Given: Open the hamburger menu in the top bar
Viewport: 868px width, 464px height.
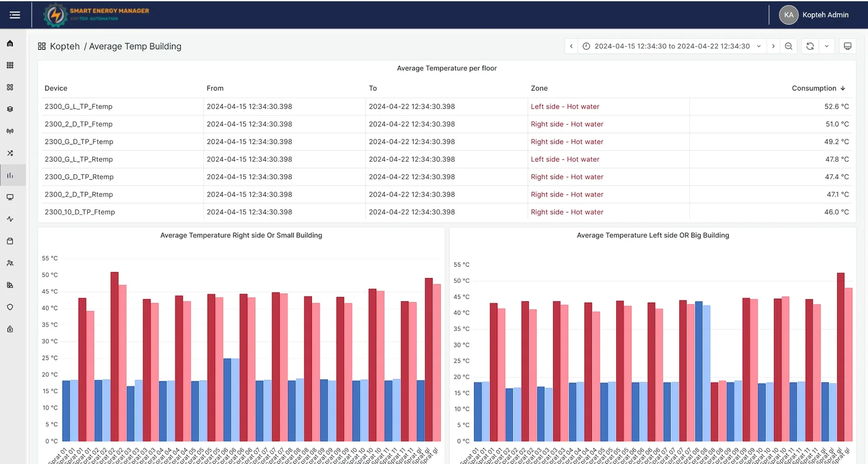Looking at the screenshot, I should click(15, 15).
